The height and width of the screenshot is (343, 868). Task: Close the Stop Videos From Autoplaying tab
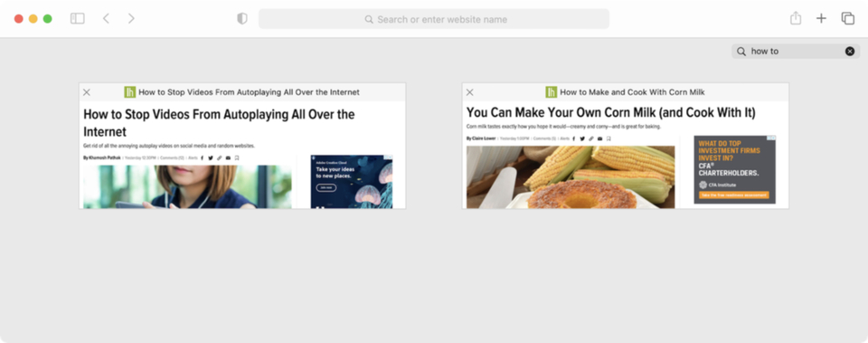pos(87,92)
